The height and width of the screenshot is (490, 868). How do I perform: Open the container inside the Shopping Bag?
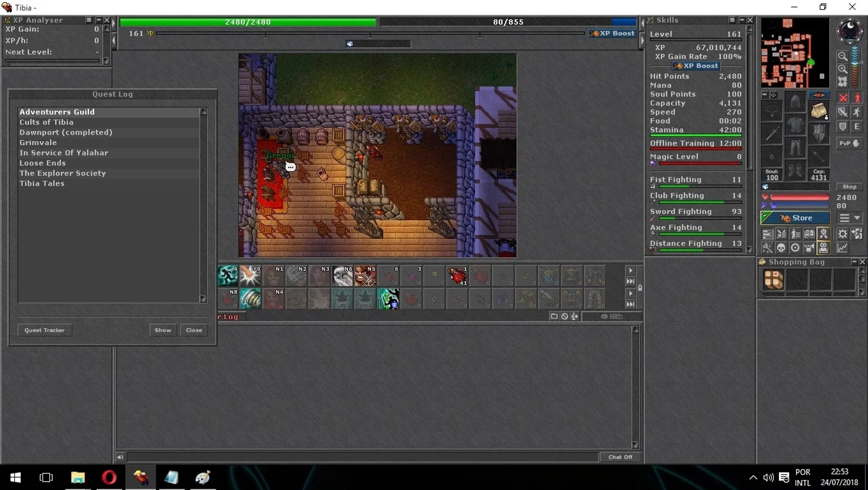(x=773, y=280)
